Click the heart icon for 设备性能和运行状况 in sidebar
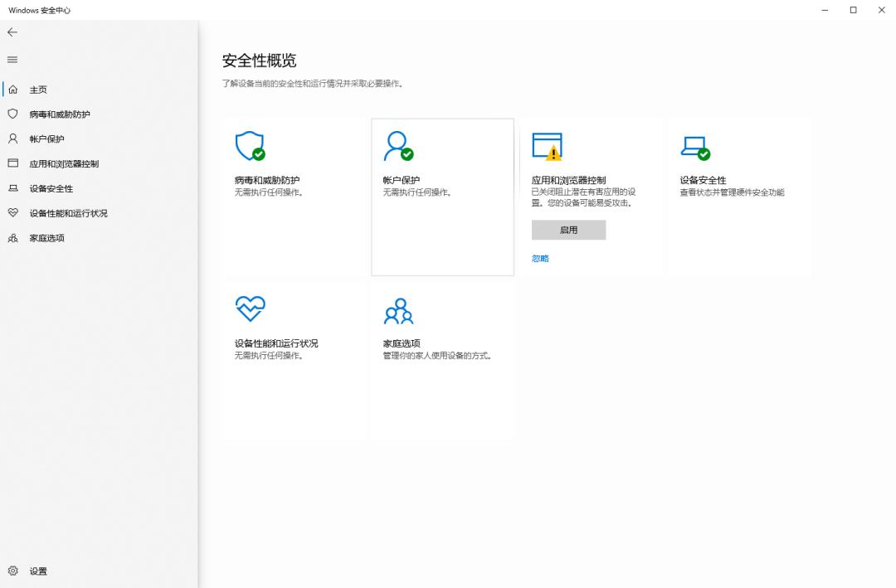The width and height of the screenshot is (896, 588). (x=12, y=213)
